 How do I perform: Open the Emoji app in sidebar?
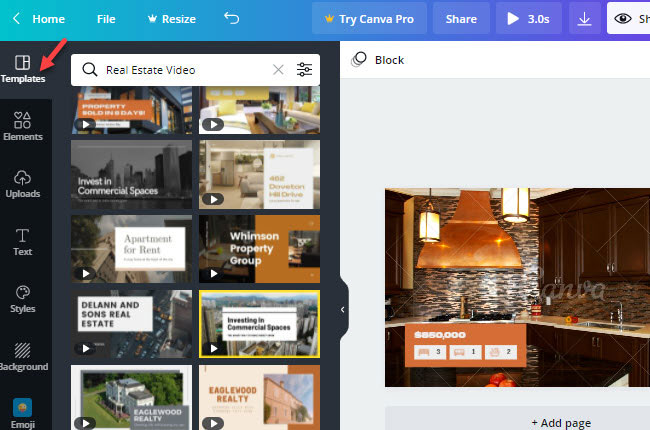(x=23, y=414)
